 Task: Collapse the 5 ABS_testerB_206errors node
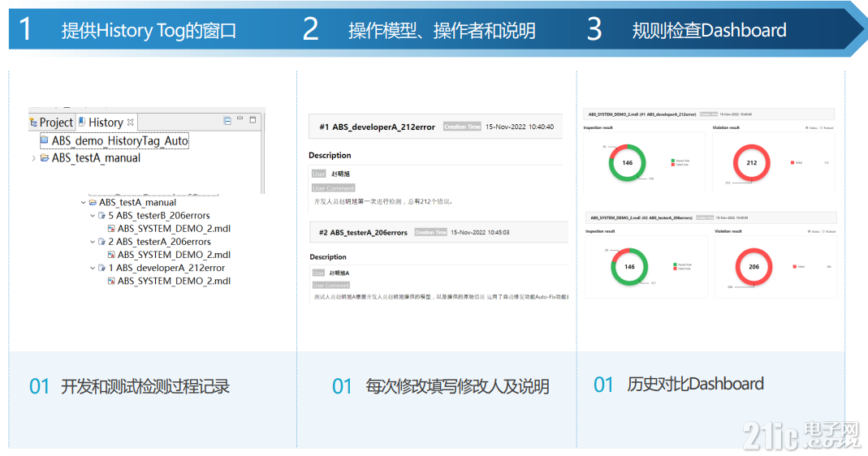[x=93, y=216]
